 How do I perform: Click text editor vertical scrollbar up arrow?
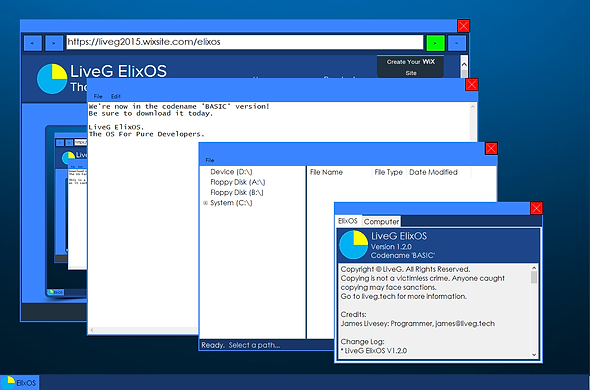pos(473,107)
